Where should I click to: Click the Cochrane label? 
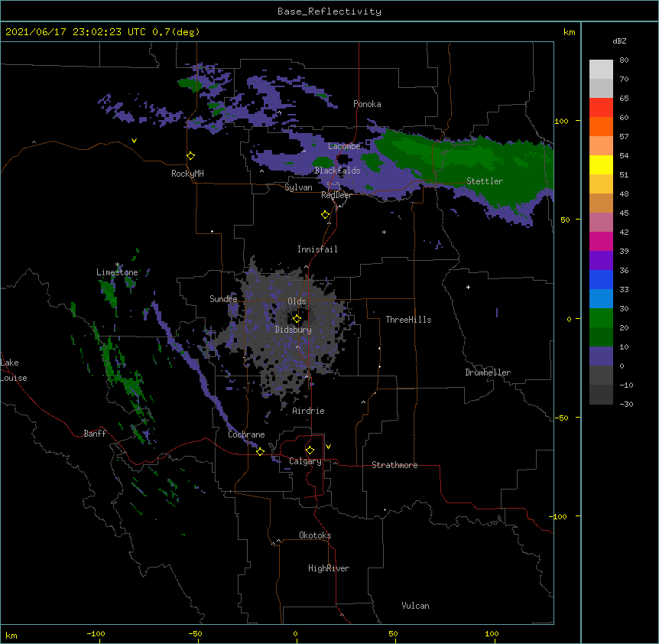(246, 434)
